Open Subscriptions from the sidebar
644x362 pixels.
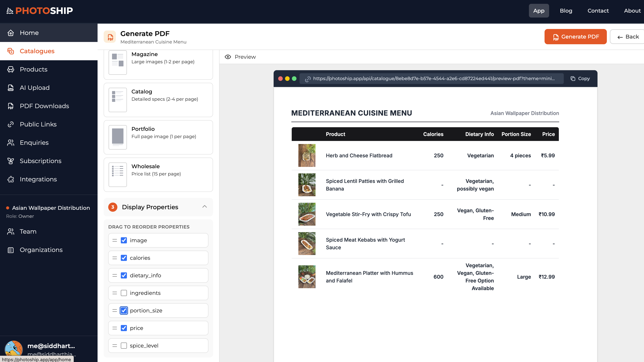pyautogui.click(x=41, y=161)
